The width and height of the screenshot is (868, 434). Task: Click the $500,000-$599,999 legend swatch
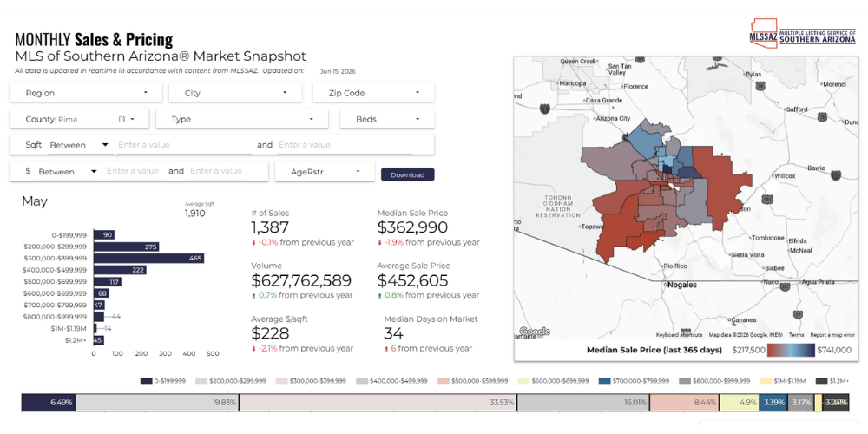coord(443,381)
